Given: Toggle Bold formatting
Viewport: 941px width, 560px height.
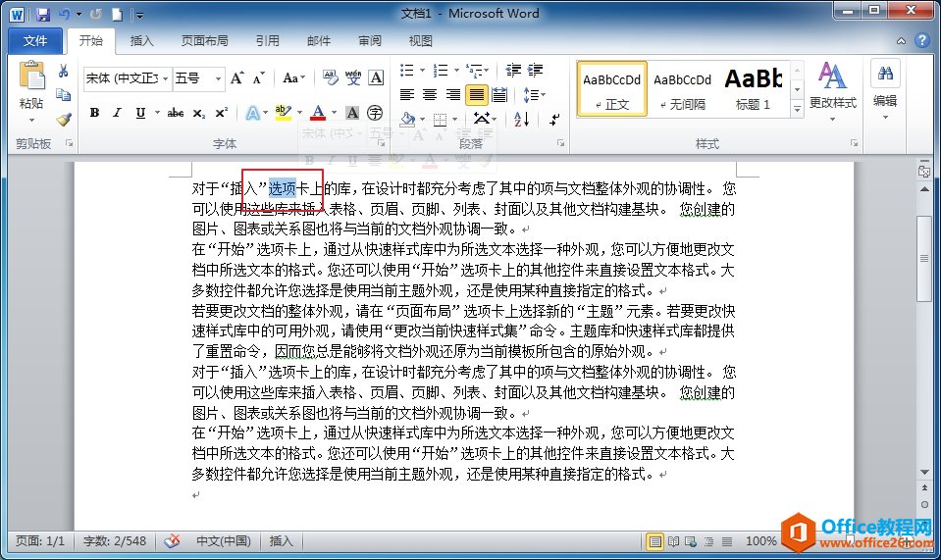Looking at the screenshot, I should click(94, 113).
